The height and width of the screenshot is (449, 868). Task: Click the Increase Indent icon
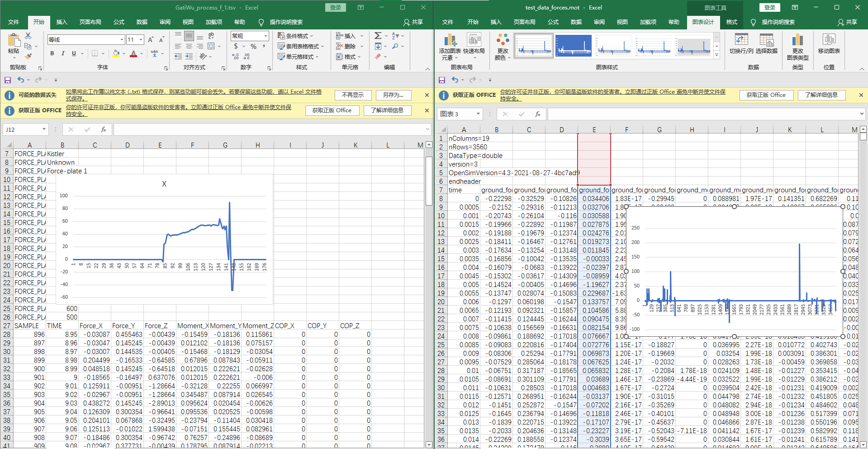[x=189, y=57]
